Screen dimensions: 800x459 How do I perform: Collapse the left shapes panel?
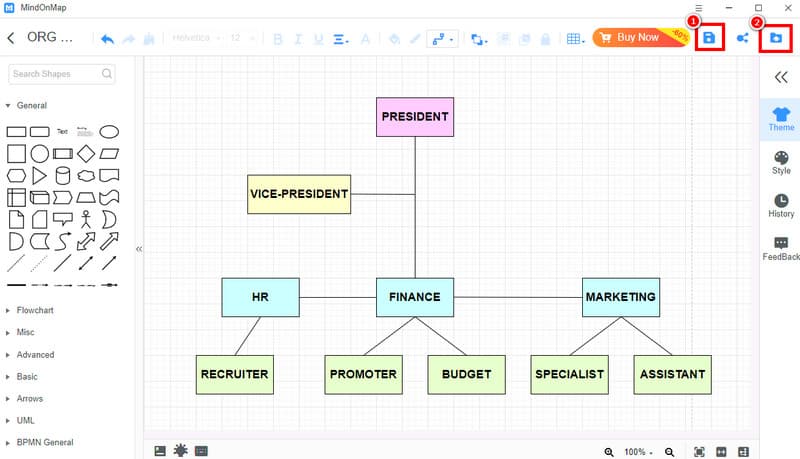[139, 249]
